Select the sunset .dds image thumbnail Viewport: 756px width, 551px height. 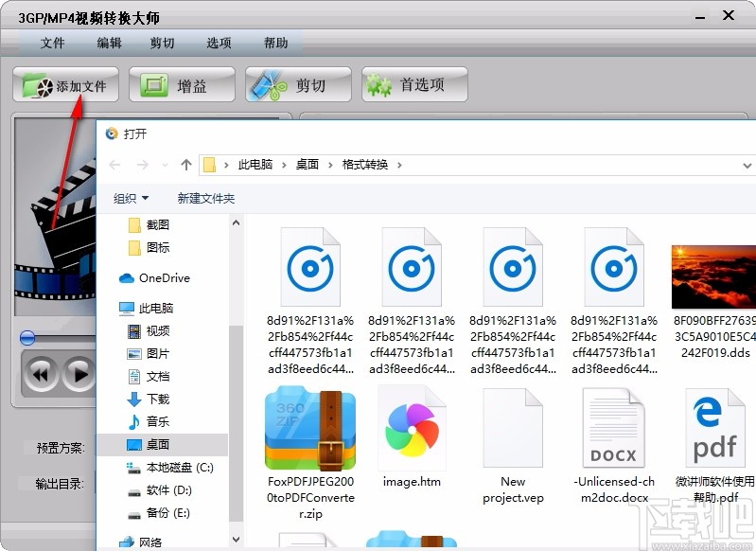(x=713, y=276)
